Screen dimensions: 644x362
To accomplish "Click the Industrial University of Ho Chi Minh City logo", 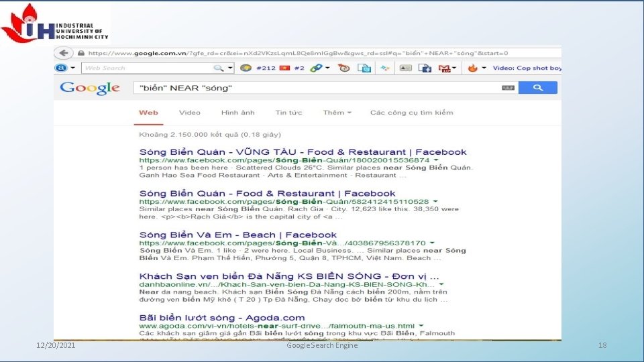I will pyautogui.click(x=55, y=24).
